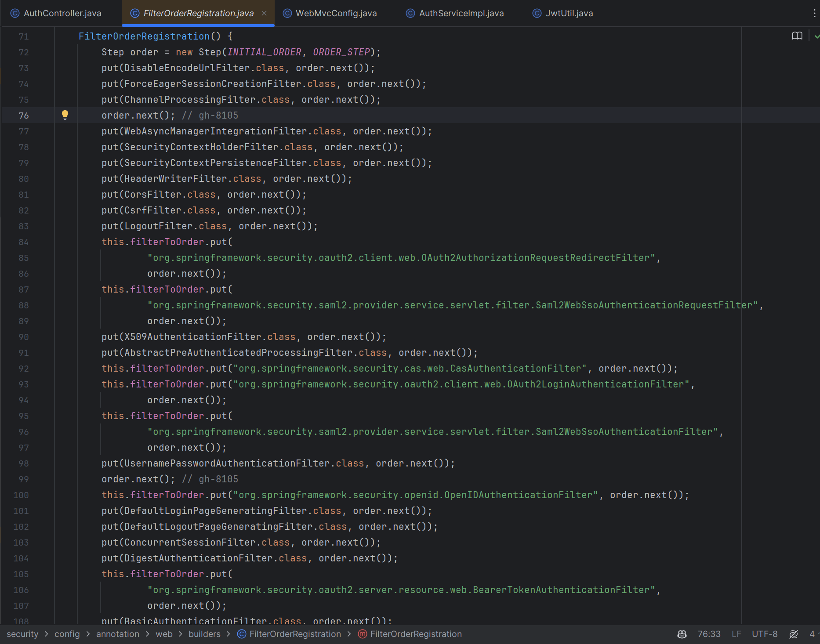Toggle Reader Mode book icon

pos(797,36)
